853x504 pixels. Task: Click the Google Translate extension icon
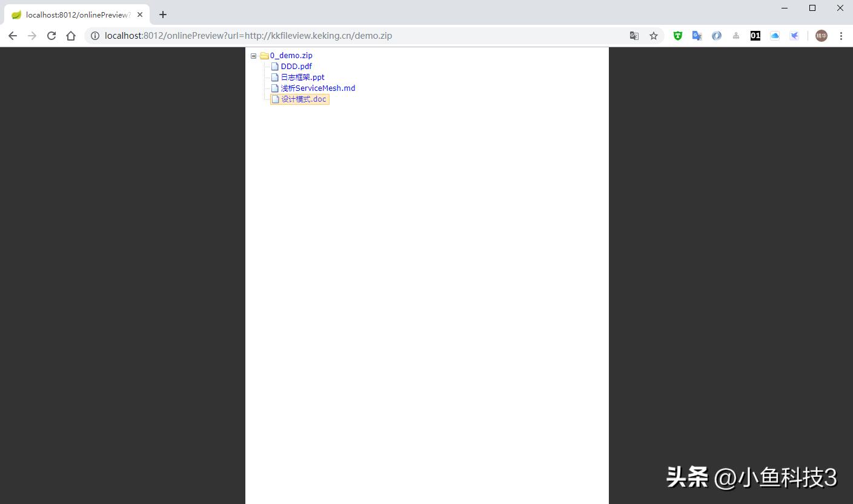click(697, 36)
